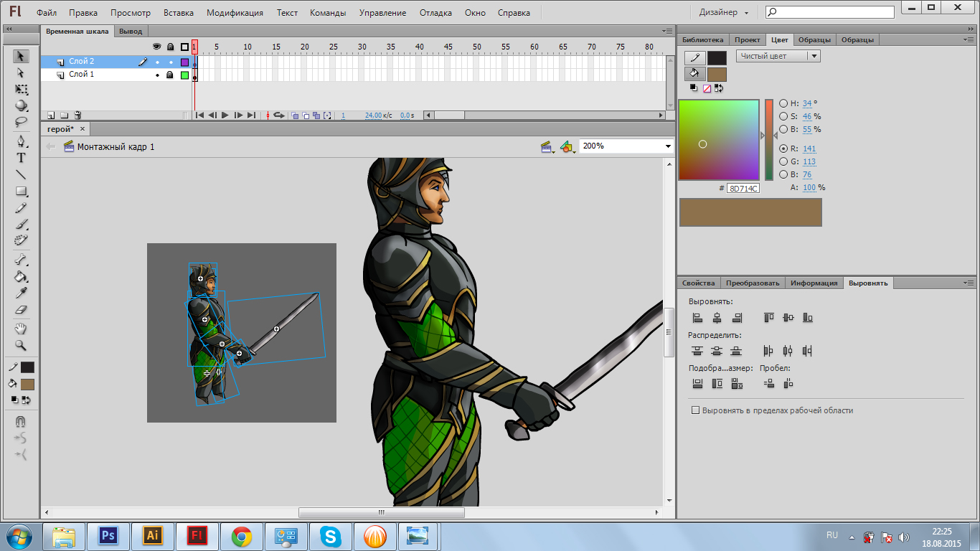This screenshot has width=980, height=551.
Task: Click the large brown color preview swatch
Action: 750,212
